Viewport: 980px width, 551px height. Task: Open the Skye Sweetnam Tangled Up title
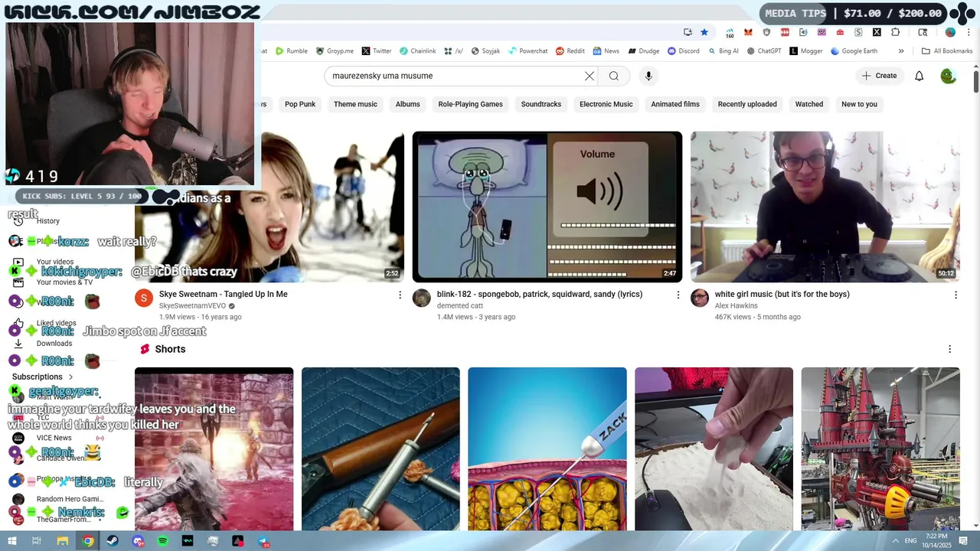click(x=223, y=294)
